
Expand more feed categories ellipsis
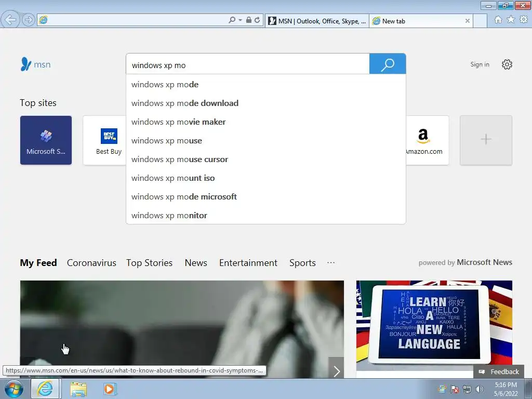click(x=331, y=262)
